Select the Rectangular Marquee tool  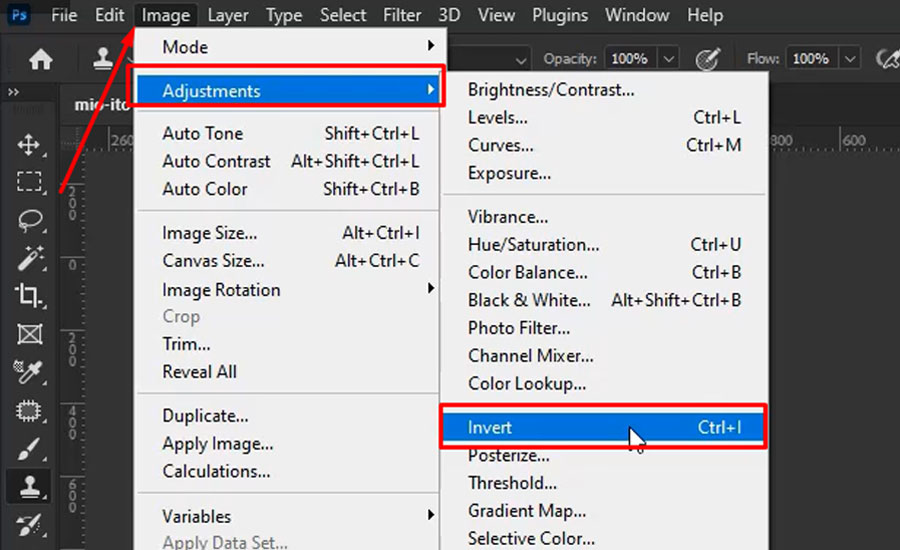coord(29,182)
